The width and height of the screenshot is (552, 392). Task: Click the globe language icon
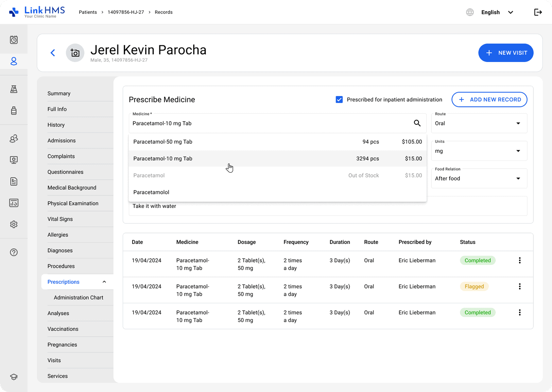tap(470, 12)
